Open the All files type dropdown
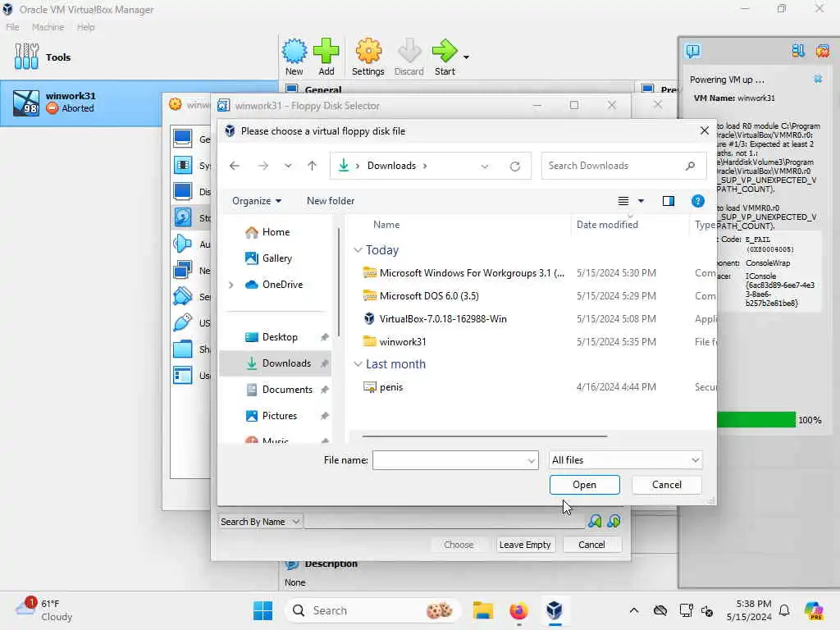 [x=625, y=460]
